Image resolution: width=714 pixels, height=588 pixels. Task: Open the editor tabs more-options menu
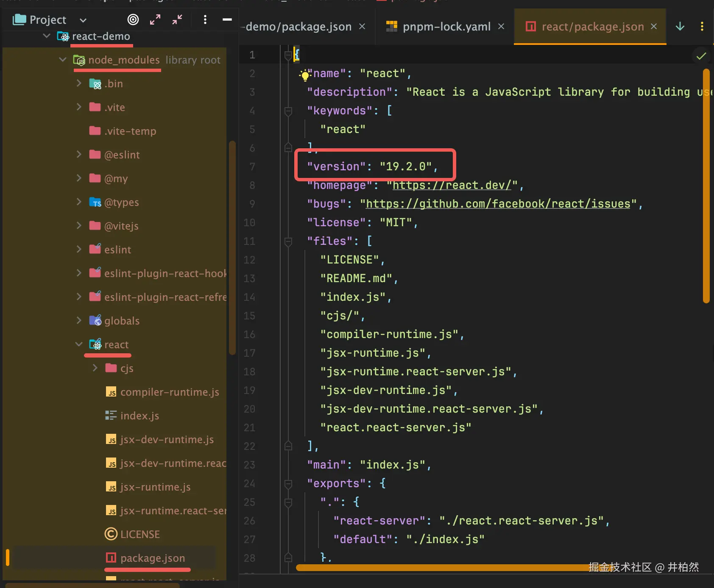[702, 26]
